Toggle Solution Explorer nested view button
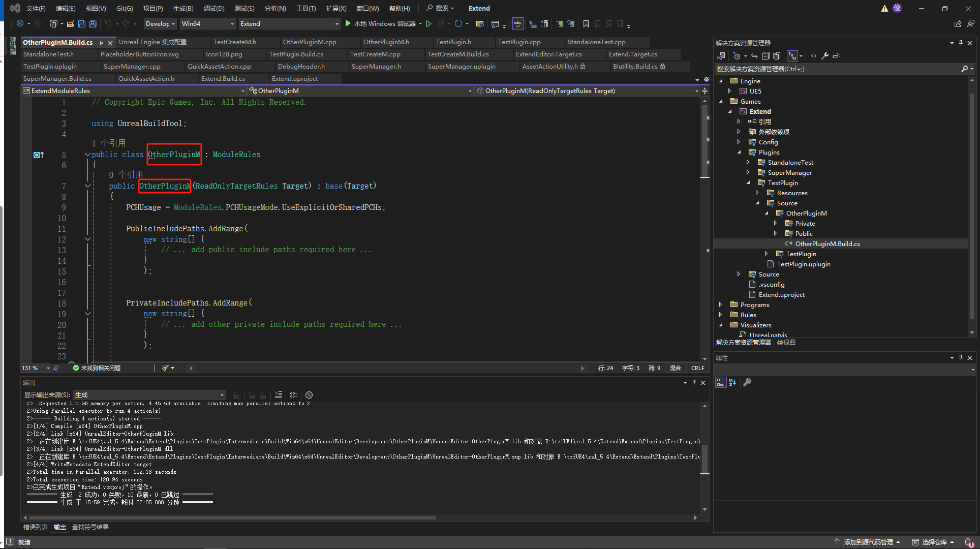Screen dimensions: 980x549 [792, 56]
